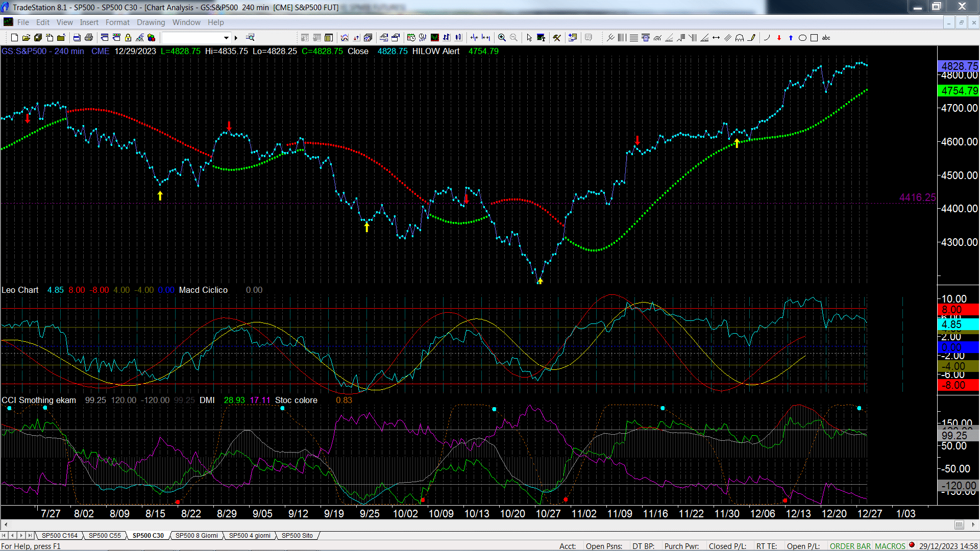Click the Open file folder icon
Image resolution: width=980 pixels, height=551 pixels.
[x=27, y=38]
